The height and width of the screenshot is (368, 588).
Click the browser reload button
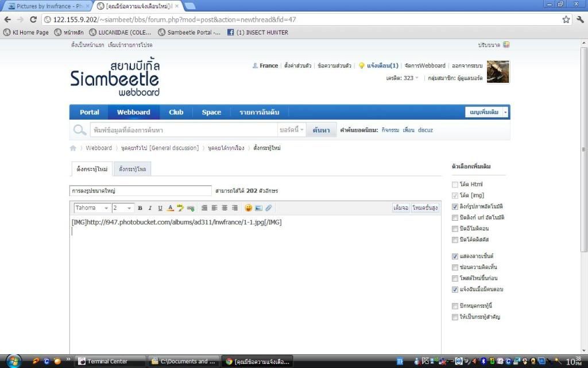tap(33, 20)
